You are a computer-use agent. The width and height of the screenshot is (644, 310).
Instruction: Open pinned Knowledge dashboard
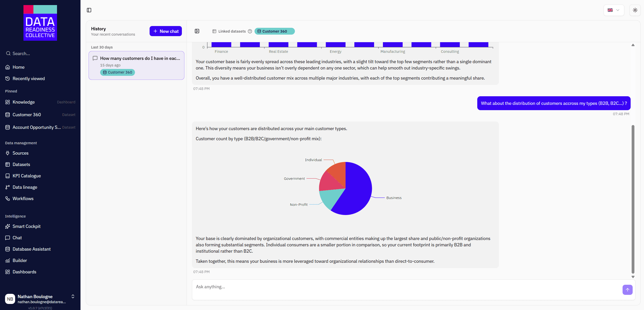coord(40,102)
